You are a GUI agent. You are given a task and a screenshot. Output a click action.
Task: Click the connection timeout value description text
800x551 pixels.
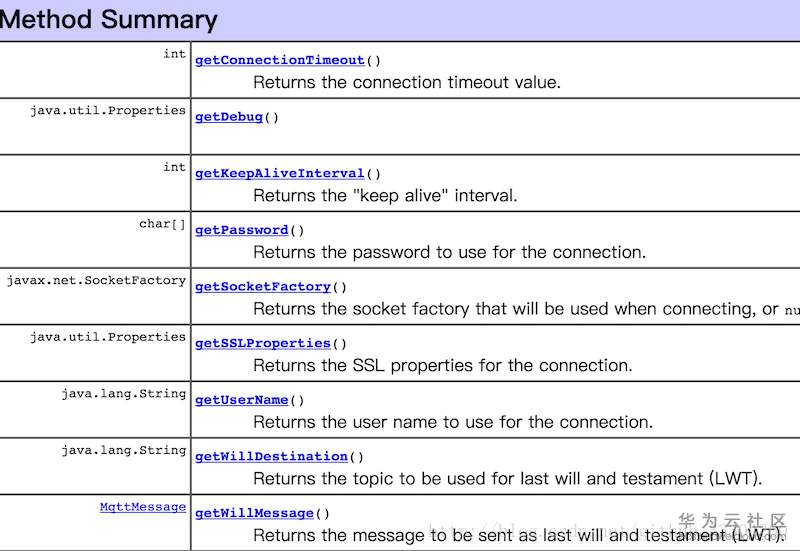[x=406, y=83]
